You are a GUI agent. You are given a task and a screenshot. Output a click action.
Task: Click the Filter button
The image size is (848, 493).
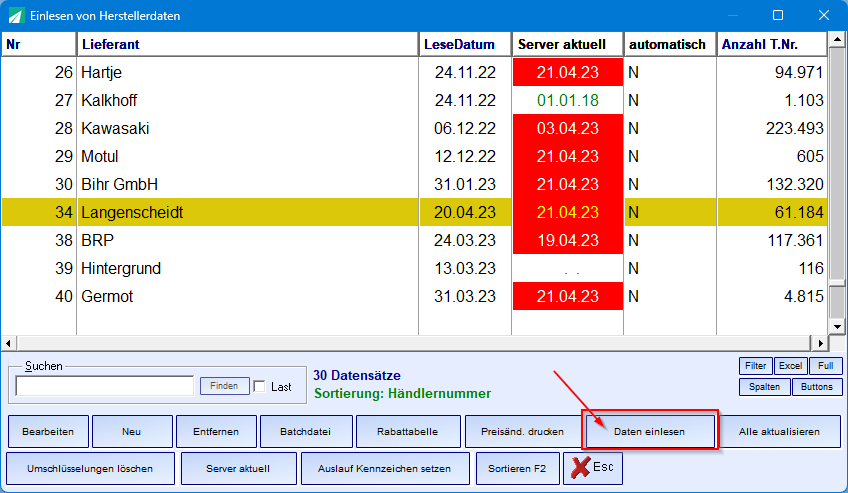click(756, 366)
